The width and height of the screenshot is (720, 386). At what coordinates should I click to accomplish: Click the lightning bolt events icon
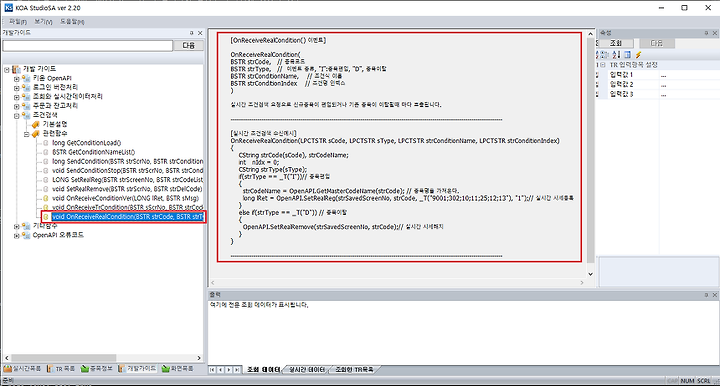[x=638, y=55]
